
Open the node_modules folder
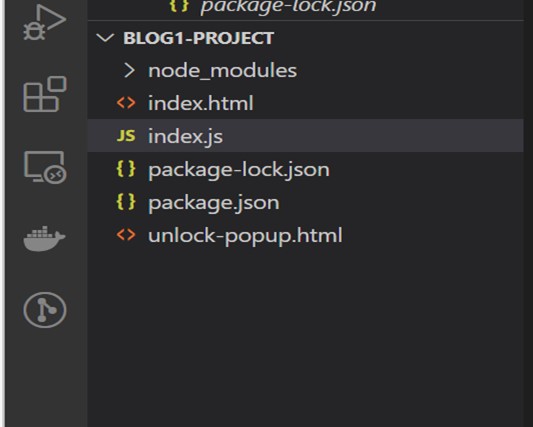point(305,70)
